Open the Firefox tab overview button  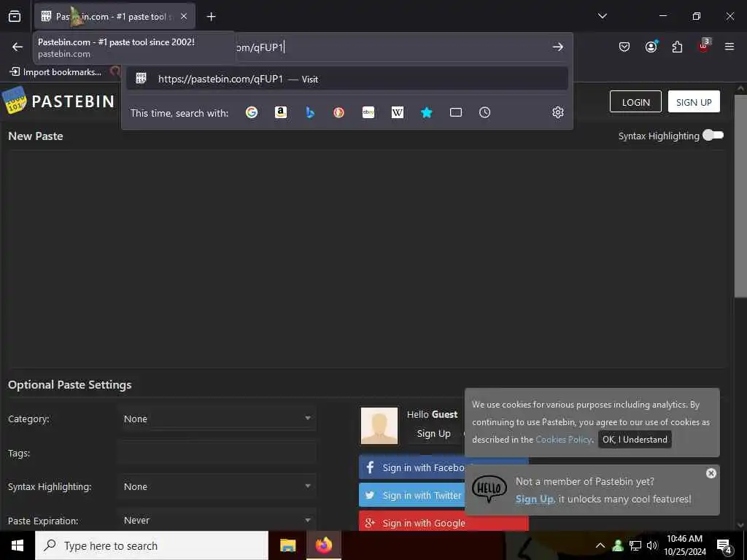pos(15,16)
